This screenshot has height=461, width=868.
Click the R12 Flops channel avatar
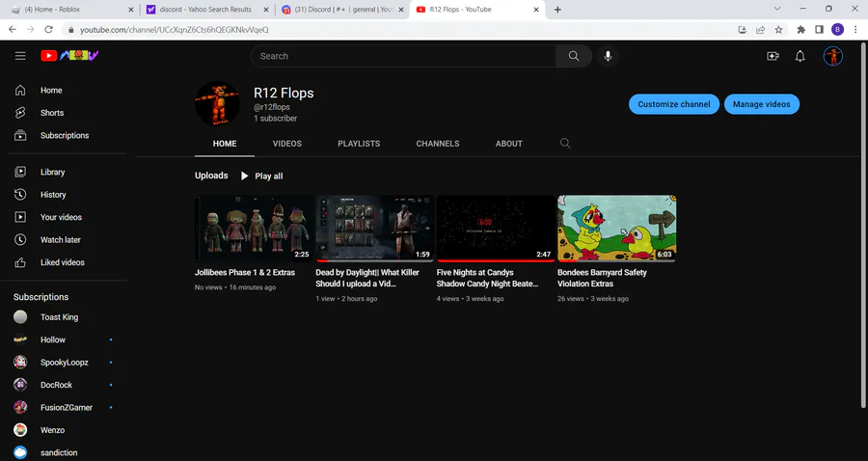coord(218,103)
